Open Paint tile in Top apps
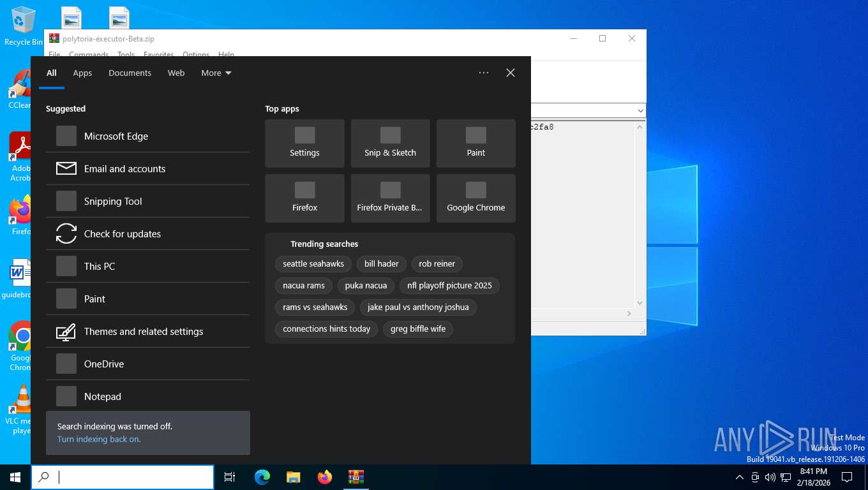The width and height of the screenshot is (868, 490). [475, 144]
